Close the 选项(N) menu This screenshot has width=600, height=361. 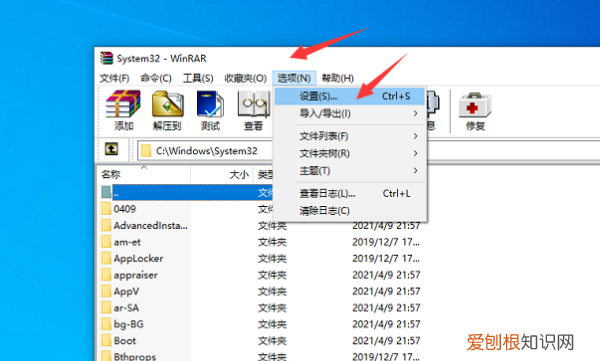294,78
